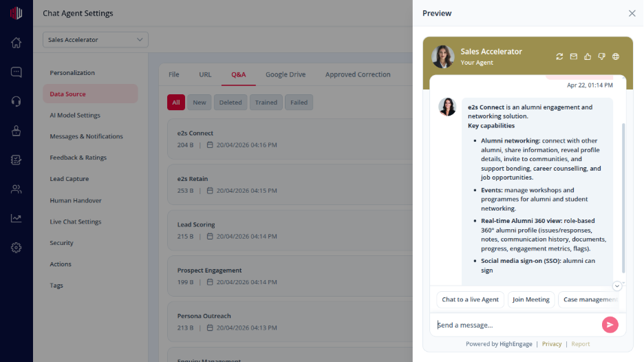Give a thumbs up rating
The height and width of the screenshot is (362, 644).
588,56
